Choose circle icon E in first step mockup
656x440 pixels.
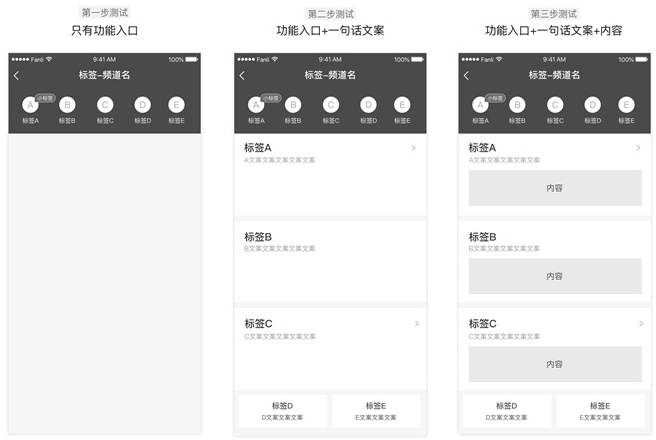pyautogui.click(x=177, y=105)
